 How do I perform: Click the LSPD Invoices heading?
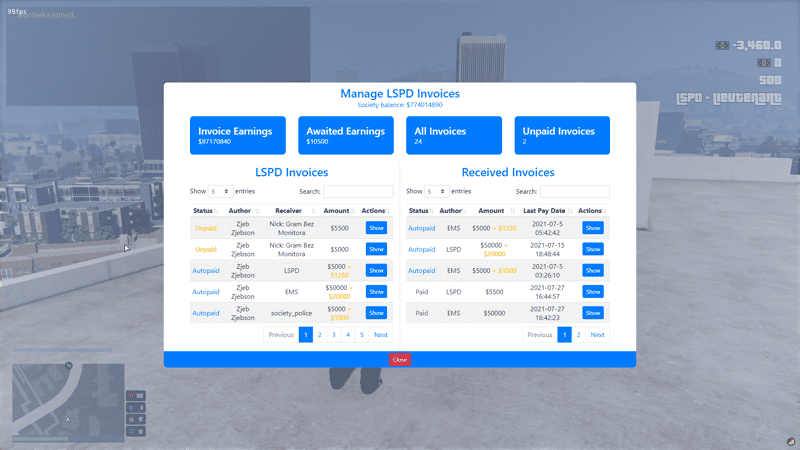click(292, 172)
